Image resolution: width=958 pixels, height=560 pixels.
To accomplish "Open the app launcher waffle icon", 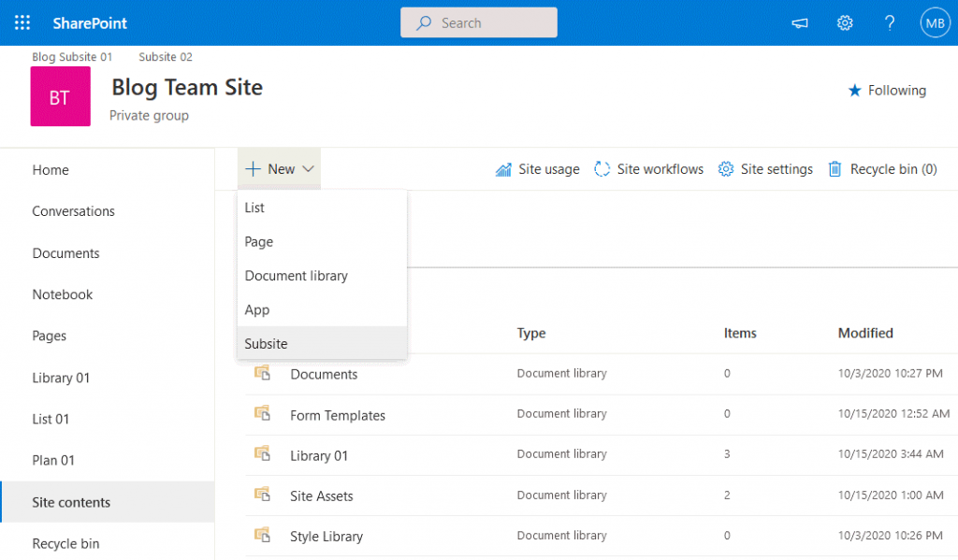I will click(22, 22).
